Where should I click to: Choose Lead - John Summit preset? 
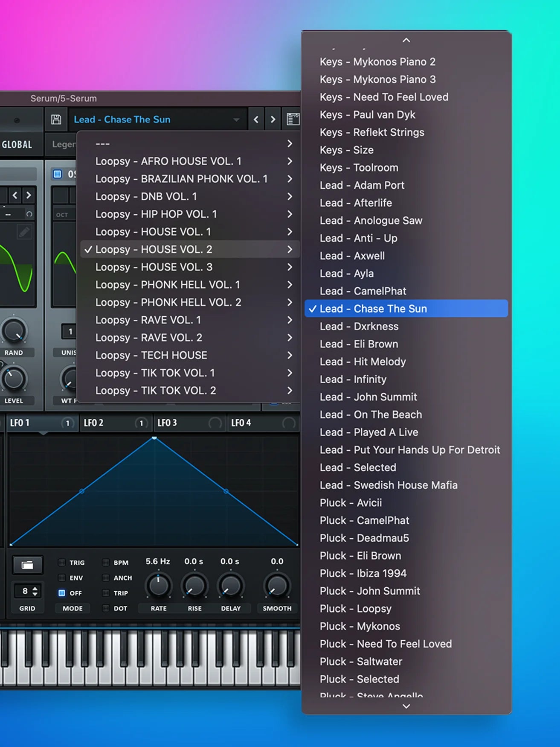[406, 397]
